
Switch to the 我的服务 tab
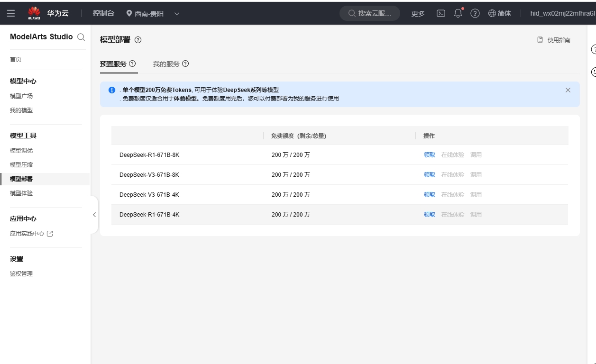coord(166,64)
